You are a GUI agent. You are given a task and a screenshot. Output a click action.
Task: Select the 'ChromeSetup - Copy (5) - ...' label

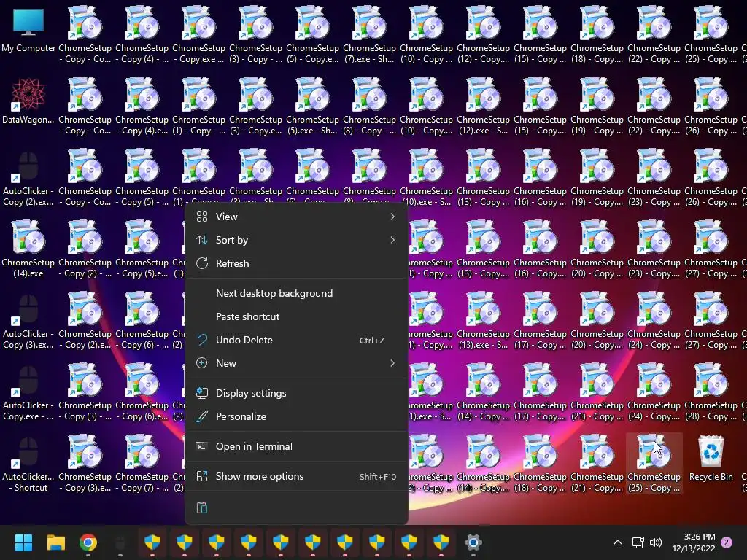tap(142, 197)
